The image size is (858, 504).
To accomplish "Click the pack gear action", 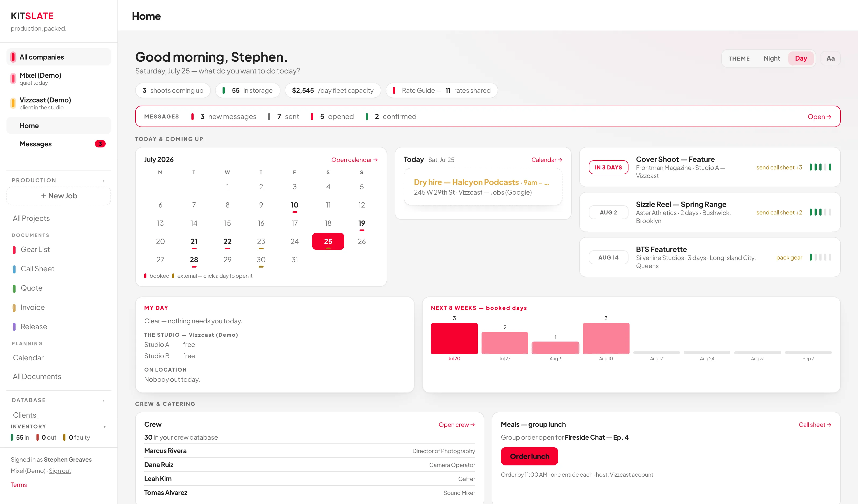I will coord(789,257).
